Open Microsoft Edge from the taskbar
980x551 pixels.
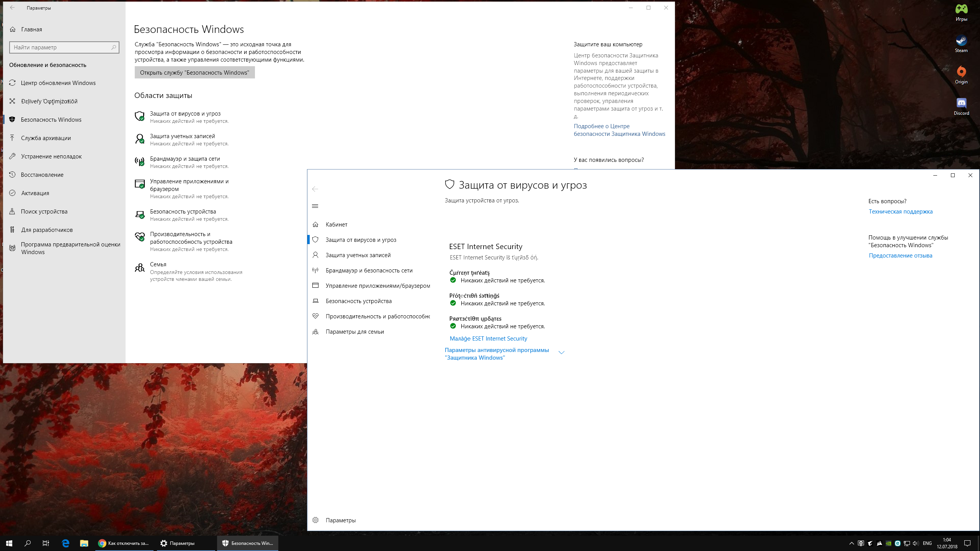(65, 543)
